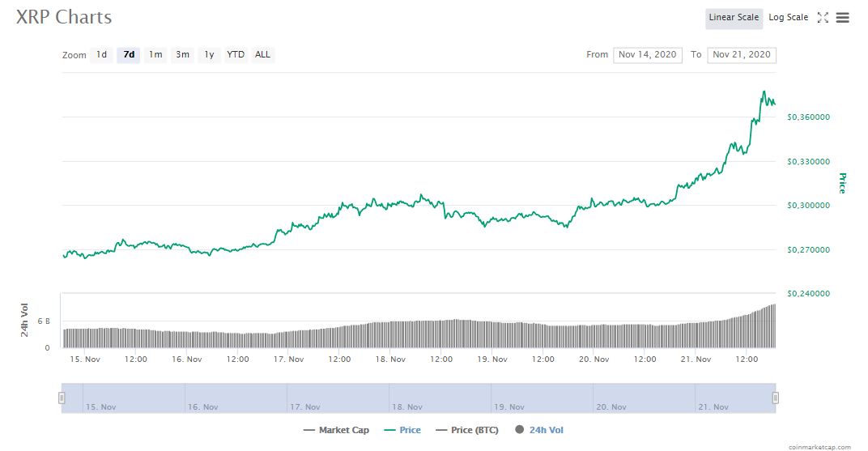The height and width of the screenshot is (451, 868).
Task: Click 18. Nov in the range navigator
Action: 406,406
